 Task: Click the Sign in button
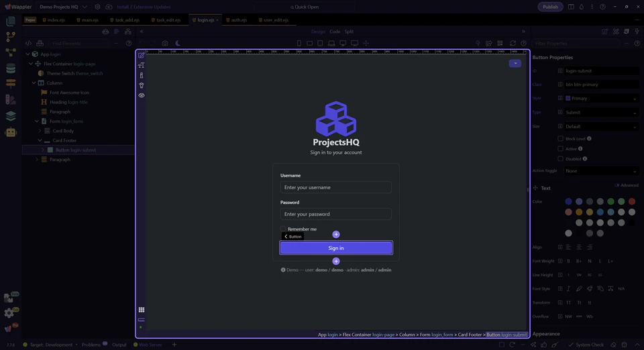[x=336, y=248]
